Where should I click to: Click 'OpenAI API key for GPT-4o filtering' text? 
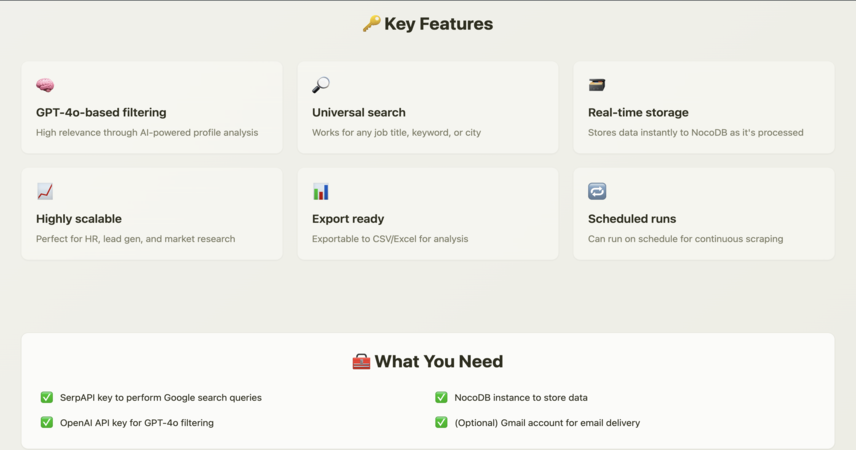tap(136, 423)
